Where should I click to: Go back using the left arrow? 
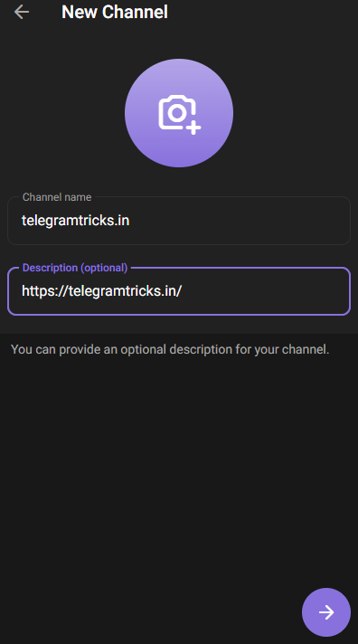22,12
